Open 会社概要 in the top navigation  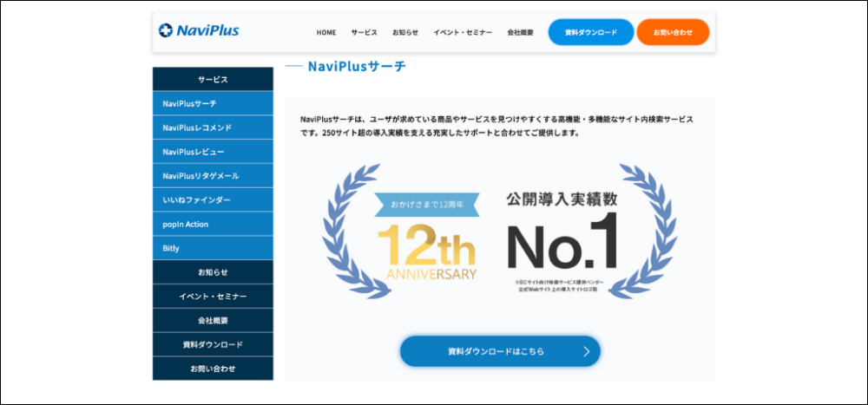coord(520,33)
